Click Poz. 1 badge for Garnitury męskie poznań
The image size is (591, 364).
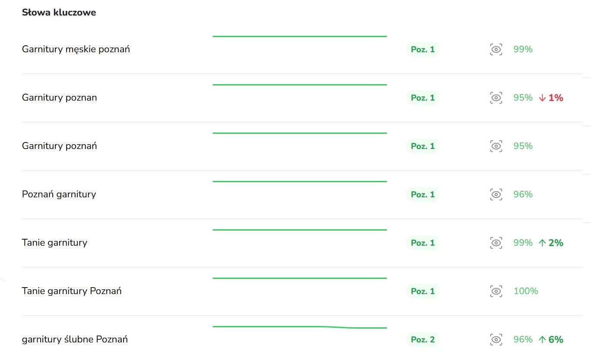click(x=423, y=50)
